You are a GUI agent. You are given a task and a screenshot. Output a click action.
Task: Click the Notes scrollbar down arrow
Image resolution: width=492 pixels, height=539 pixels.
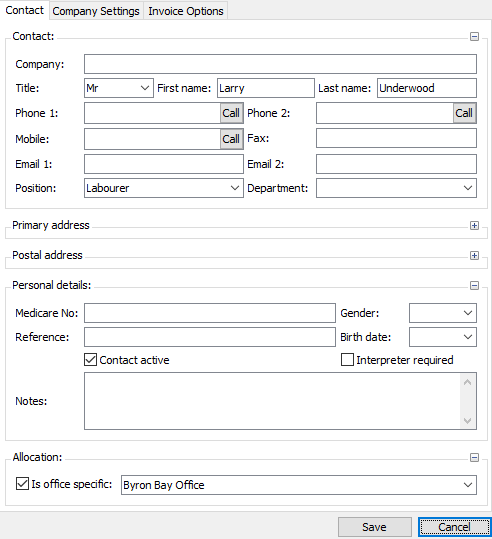[x=467, y=420]
